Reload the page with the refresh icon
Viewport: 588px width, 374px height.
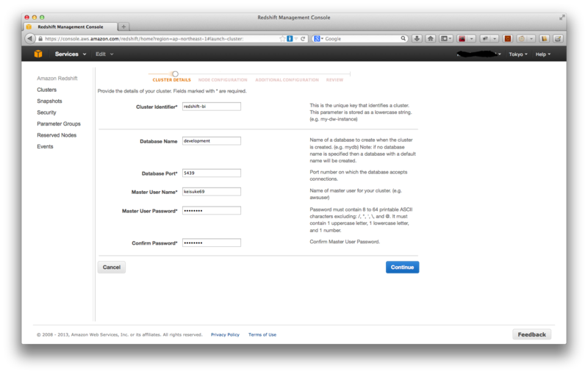tap(303, 39)
